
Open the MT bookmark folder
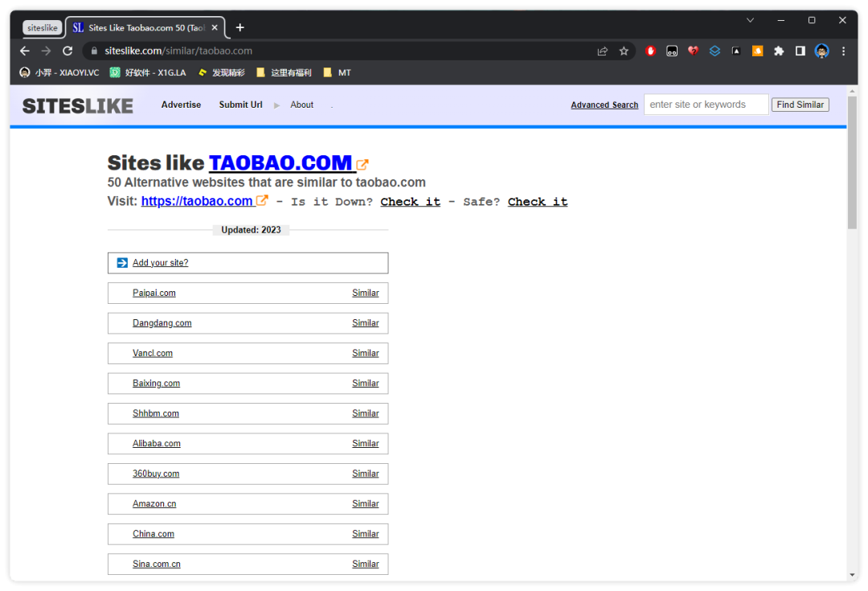[x=337, y=72]
